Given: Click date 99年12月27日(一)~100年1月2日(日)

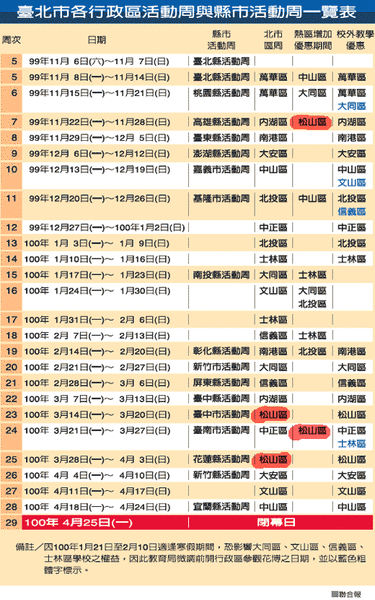Looking at the screenshot, I should (107, 228).
